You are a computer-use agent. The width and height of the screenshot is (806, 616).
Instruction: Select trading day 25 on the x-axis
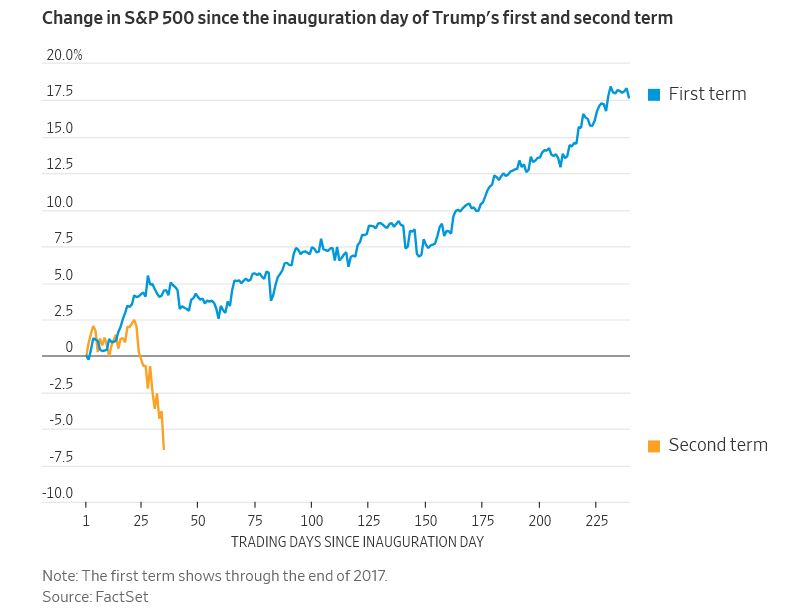point(142,521)
